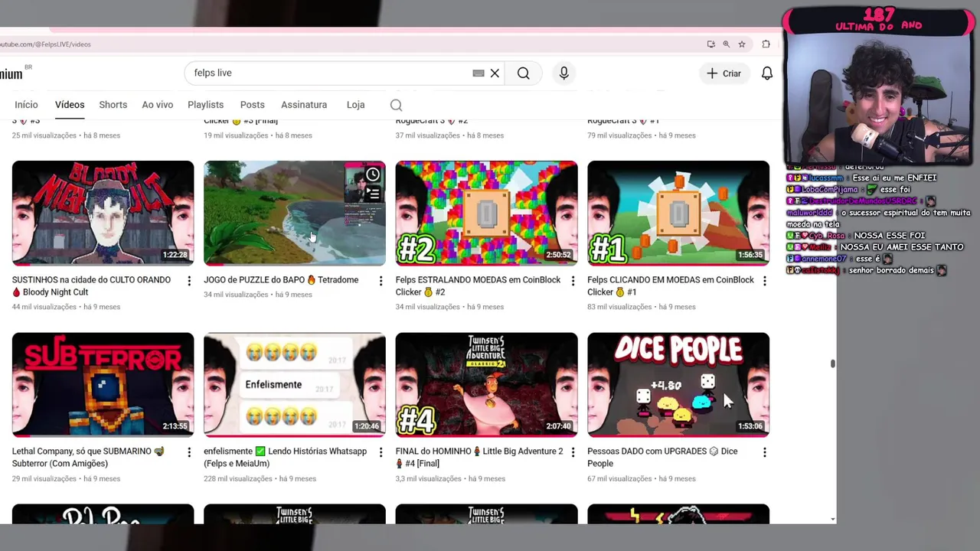
Task: Clear the search text with X icon
Action: coord(495,73)
